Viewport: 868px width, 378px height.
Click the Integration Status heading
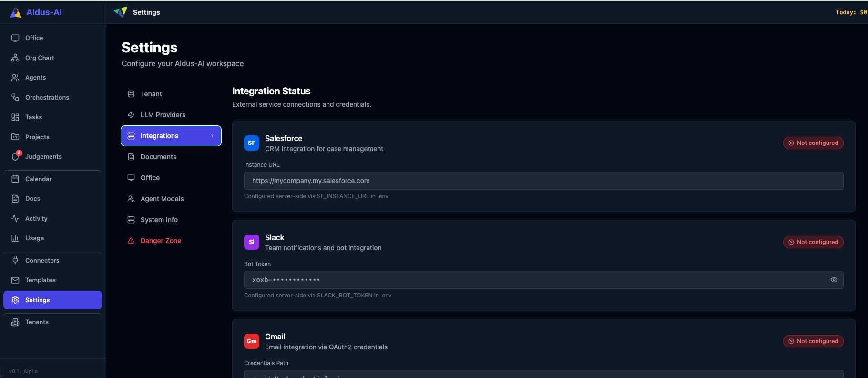point(271,91)
